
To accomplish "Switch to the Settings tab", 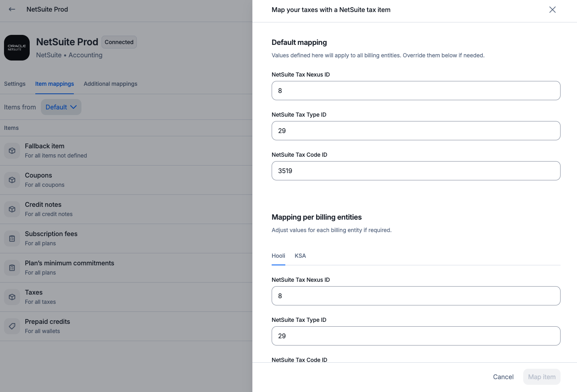I will coord(15,84).
